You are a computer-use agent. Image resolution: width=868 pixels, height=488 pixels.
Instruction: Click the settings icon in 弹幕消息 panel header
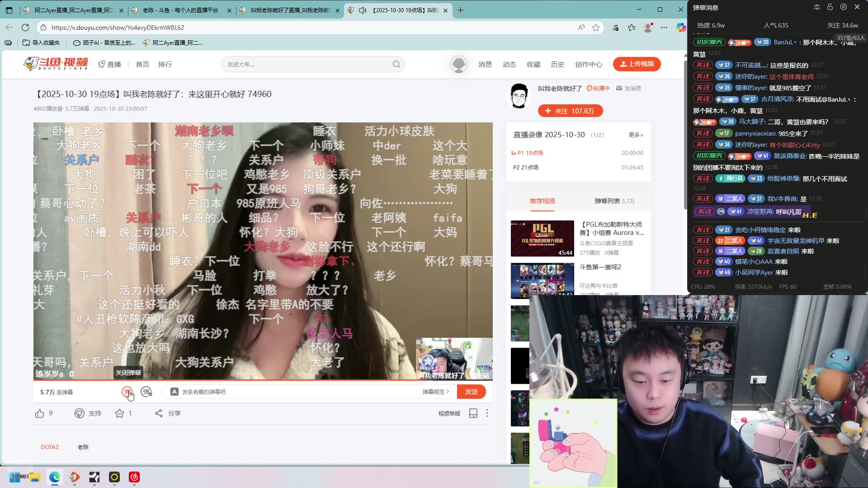coord(844,7)
